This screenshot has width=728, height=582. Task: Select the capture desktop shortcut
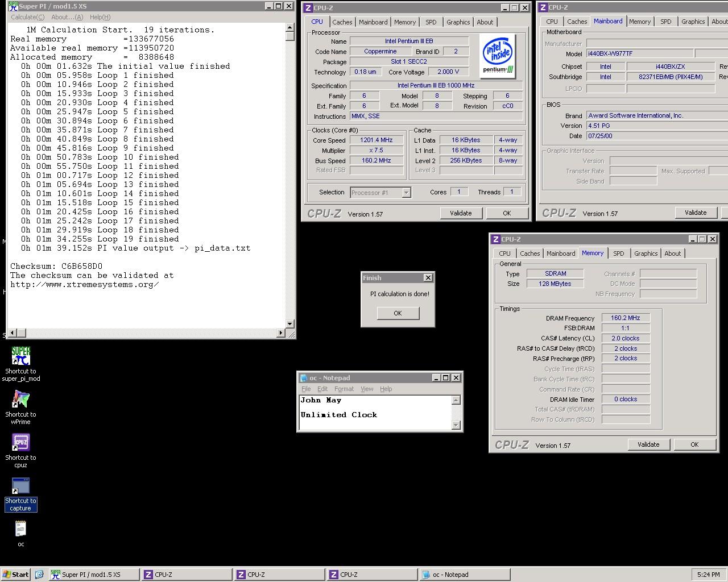click(21, 494)
